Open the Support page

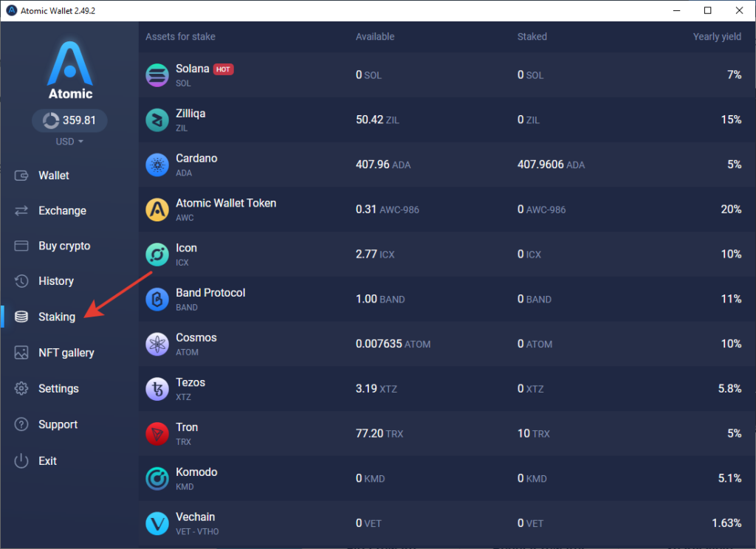pyautogui.click(x=58, y=424)
